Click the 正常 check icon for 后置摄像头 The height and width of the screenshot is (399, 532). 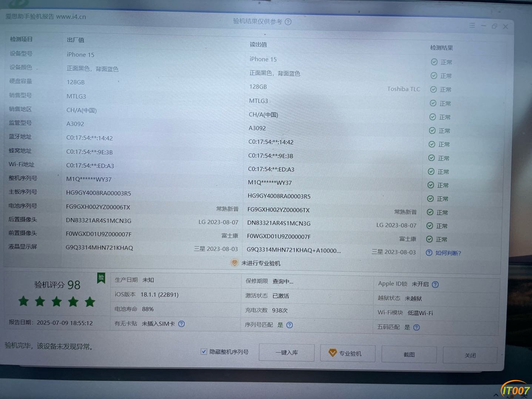tap(430, 226)
